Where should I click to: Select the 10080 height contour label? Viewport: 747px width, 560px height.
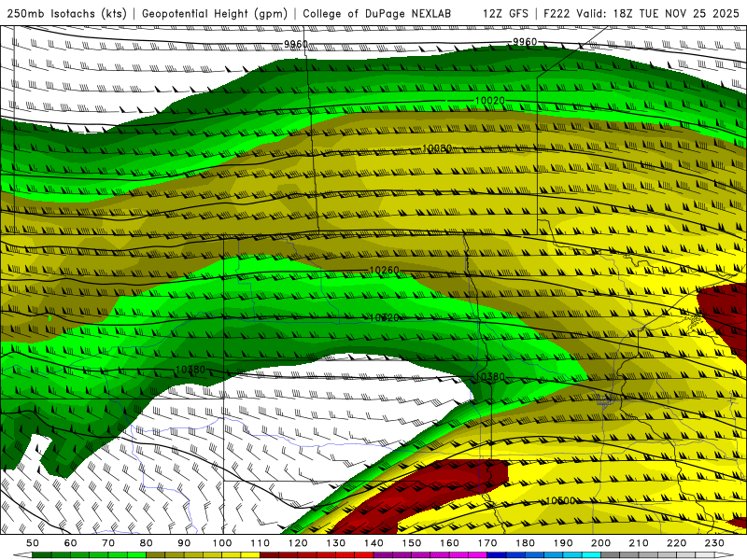(437, 148)
